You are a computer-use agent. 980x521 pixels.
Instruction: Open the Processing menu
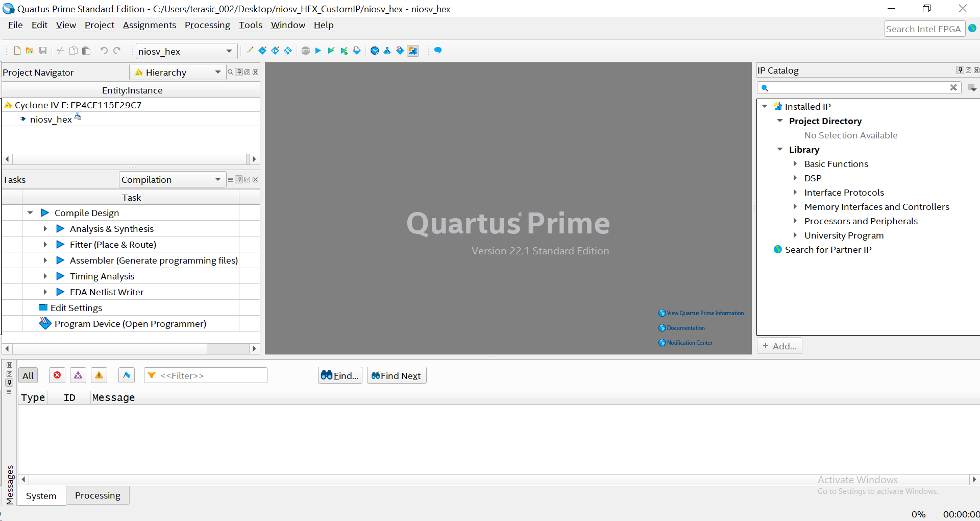[207, 25]
